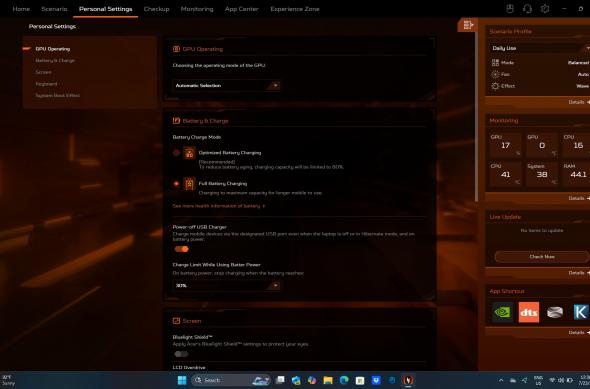
Task: Click the Mode icon in Scenario Profile
Action: (495, 62)
